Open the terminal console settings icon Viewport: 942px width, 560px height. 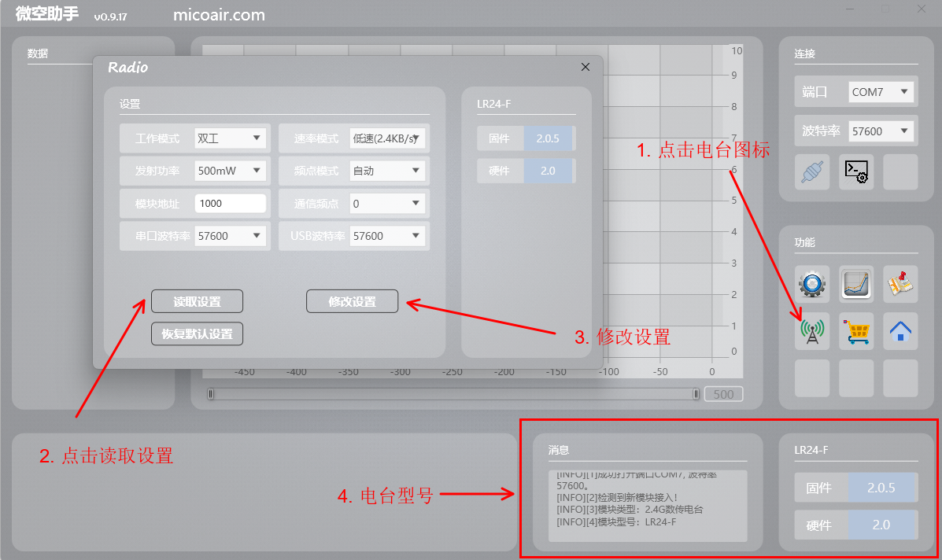coord(856,171)
